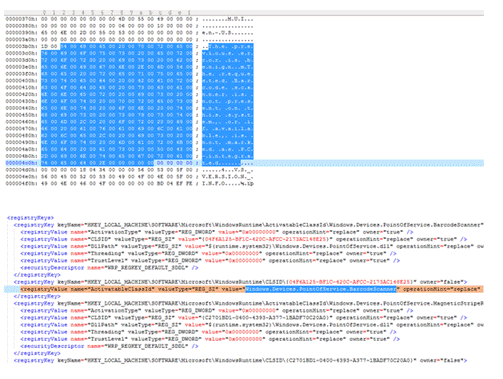503x379 pixels.
Task: Click the 'V.E.R.S.I.O.N._' ASCII text
Action: point(227,177)
